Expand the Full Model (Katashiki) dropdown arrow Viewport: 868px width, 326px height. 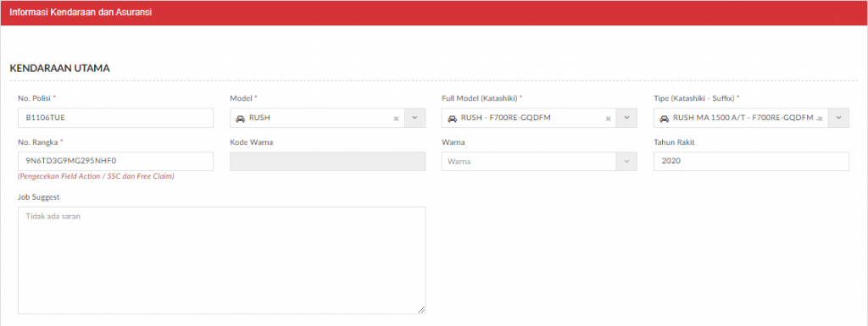click(626, 118)
